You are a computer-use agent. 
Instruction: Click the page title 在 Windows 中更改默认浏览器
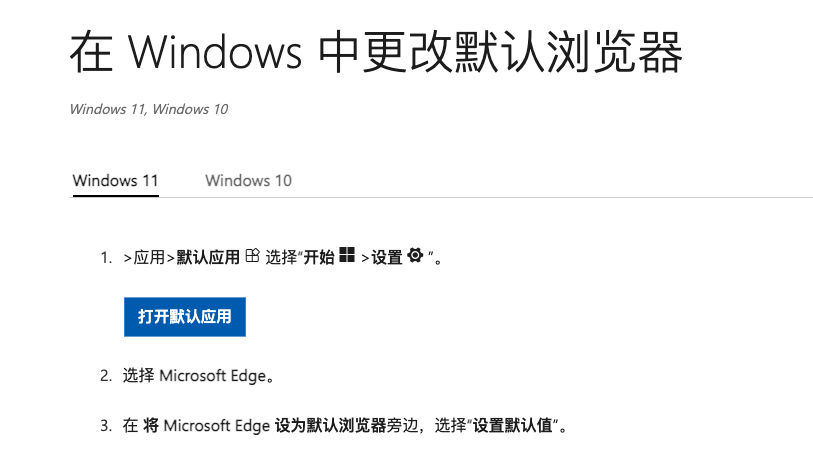376,52
